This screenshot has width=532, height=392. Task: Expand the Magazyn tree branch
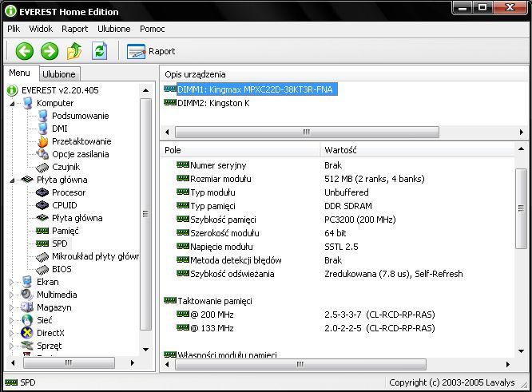click(x=11, y=307)
